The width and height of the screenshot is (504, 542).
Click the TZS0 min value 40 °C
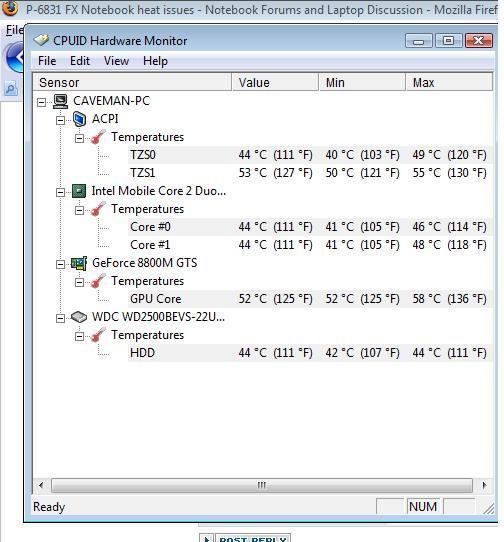coord(363,155)
